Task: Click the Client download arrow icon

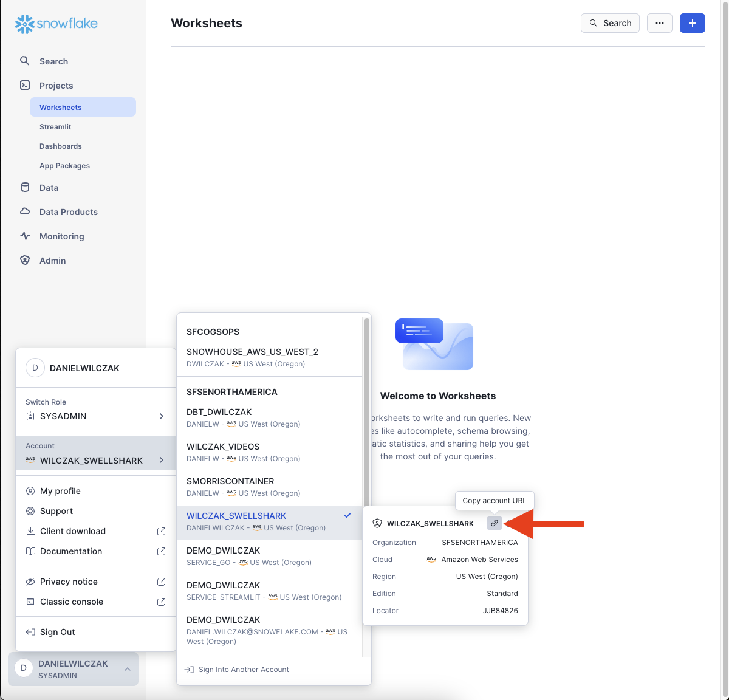Action: pyautogui.click(x=30, y=531)
